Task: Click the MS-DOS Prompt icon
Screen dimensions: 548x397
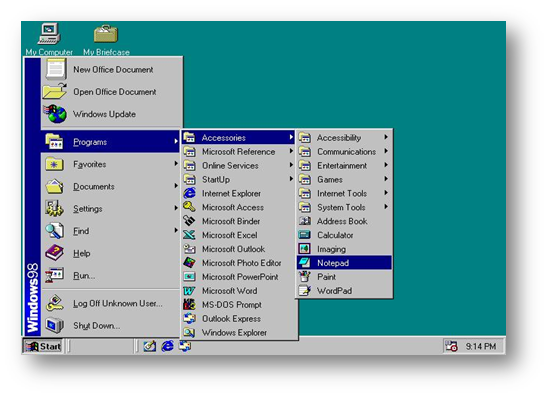Action: (189, 304)
